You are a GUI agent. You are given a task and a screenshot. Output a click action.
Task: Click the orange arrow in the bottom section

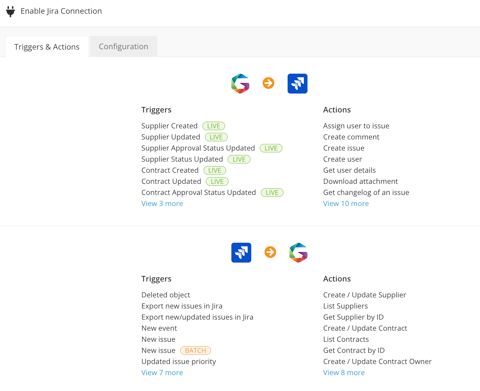click(270, 252)
